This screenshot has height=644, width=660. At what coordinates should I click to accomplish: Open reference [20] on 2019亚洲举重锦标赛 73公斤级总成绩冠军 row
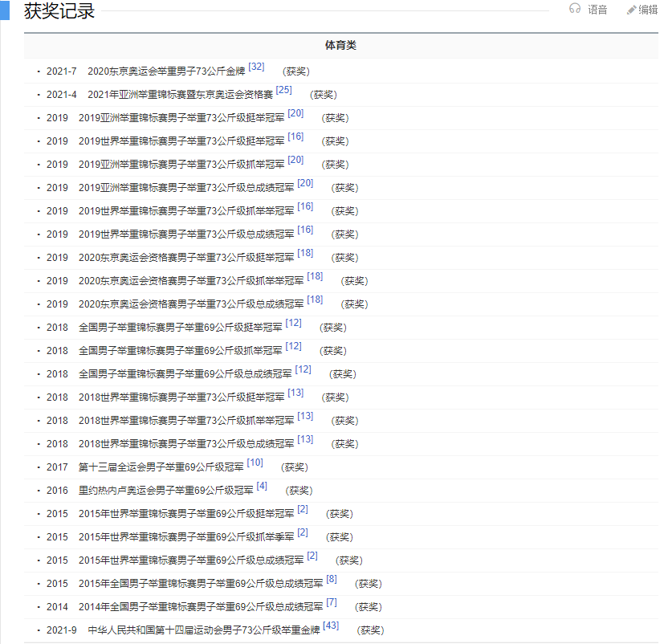305,183
